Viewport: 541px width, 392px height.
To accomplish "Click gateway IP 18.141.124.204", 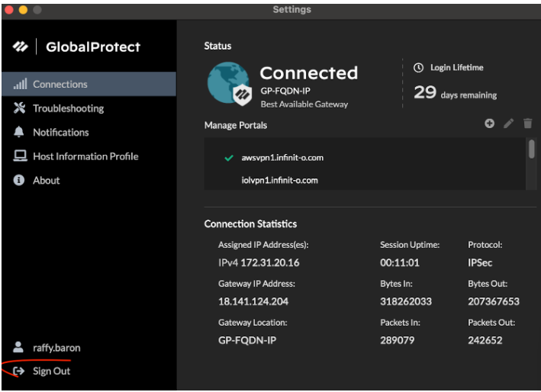I will pos(253,301).
